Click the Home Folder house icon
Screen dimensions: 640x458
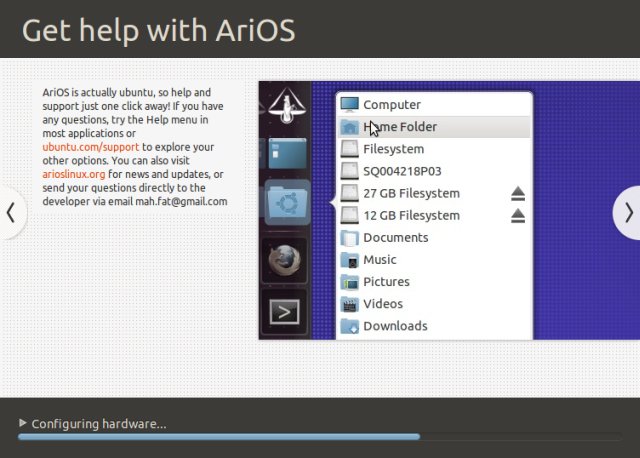pos(349,127)
